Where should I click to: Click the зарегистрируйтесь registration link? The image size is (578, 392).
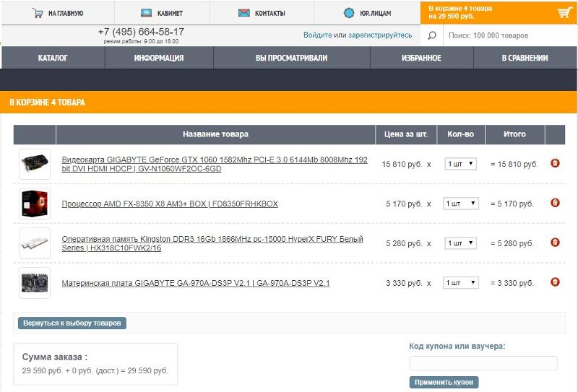380,35
